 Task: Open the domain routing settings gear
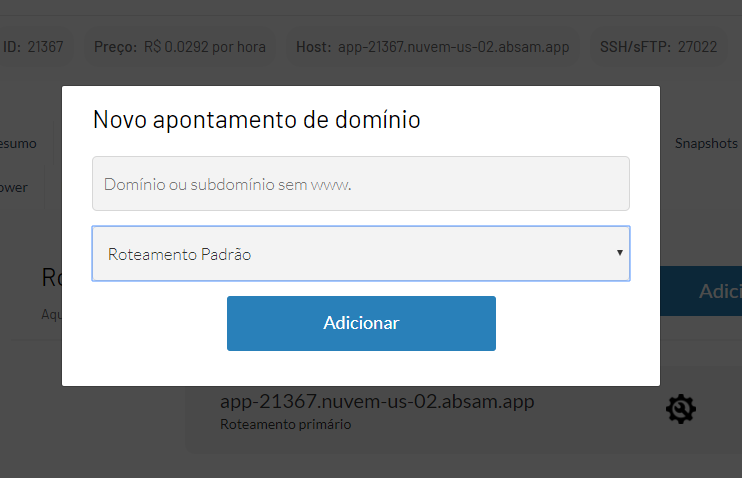[680, 408]
